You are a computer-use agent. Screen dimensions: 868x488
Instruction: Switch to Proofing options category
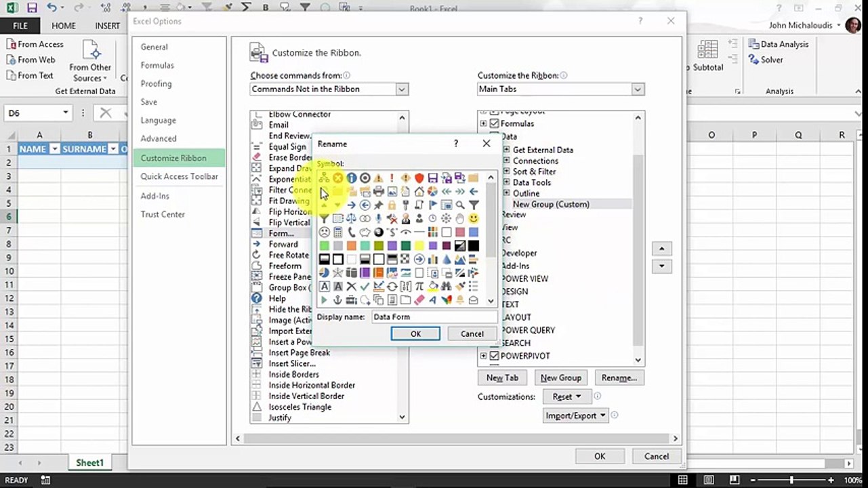coord(156,83)
